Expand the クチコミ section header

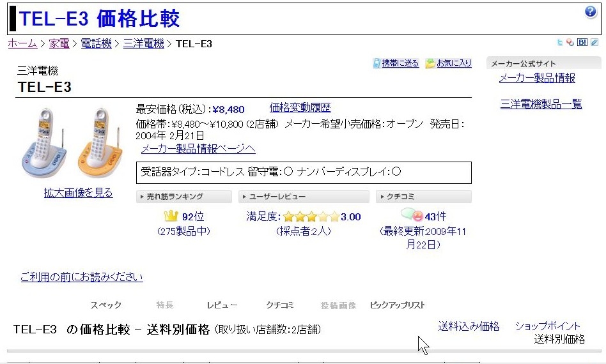(424, 197)
